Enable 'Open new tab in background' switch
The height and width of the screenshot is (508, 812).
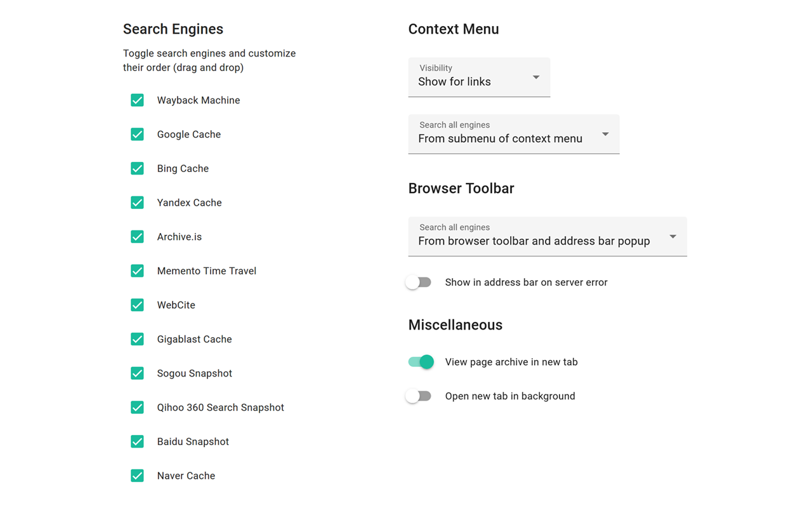click(x=419, y=396)
